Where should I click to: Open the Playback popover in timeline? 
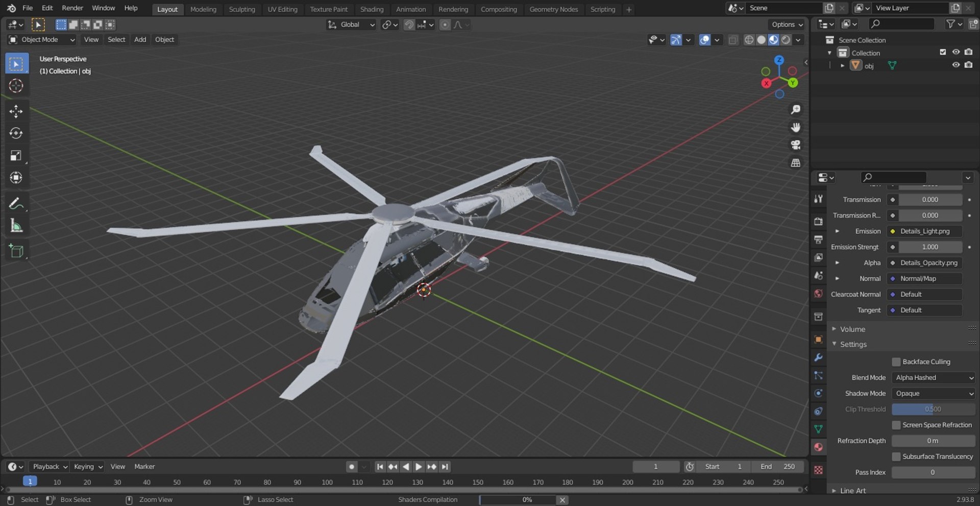click(x=50, y=467)
